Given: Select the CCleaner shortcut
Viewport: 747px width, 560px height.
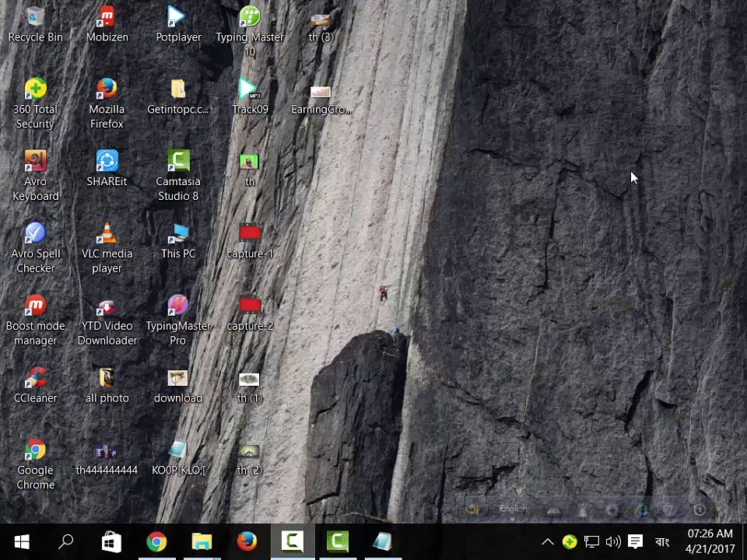Looking at the screenshot, I should [x=35, y=385].
